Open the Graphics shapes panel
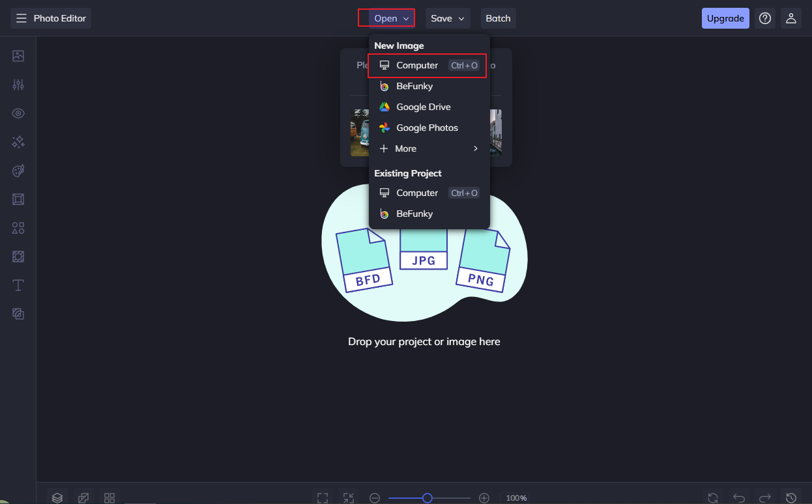Image resolution: width=812 pixels, height=504 pixels. 18,227
